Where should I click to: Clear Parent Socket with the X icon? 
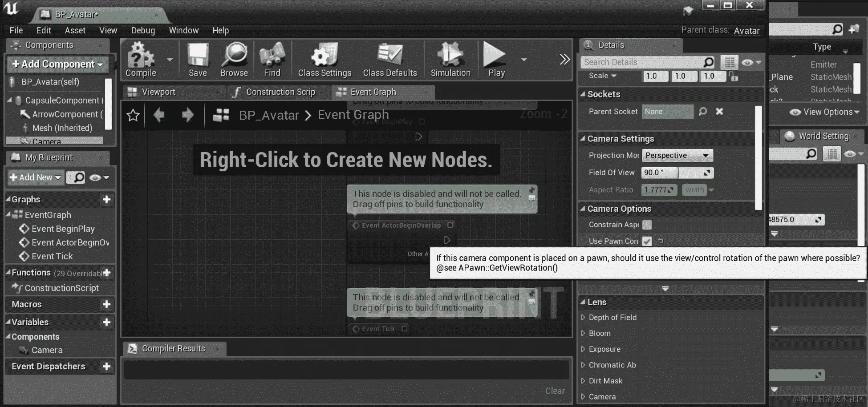(719, 111)
